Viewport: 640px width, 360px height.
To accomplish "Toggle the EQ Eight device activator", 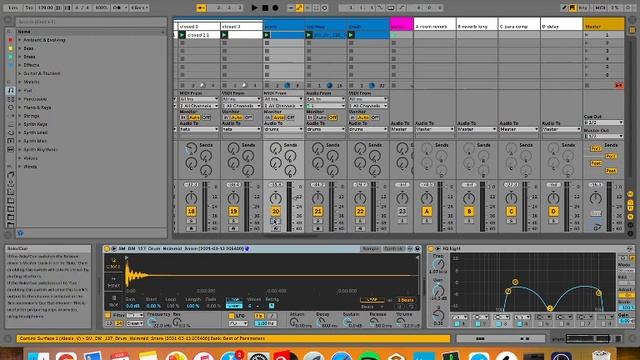I will pos(431,249).
